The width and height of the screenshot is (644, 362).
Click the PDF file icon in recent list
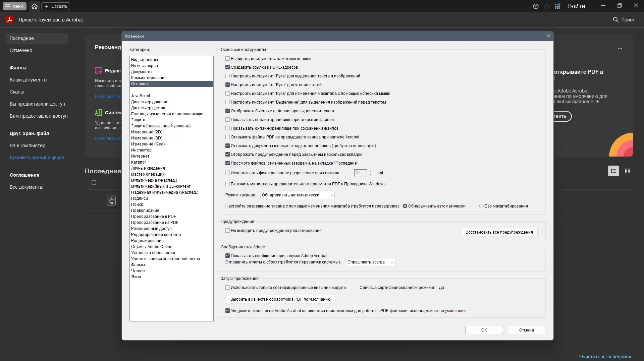click(111, 200)
